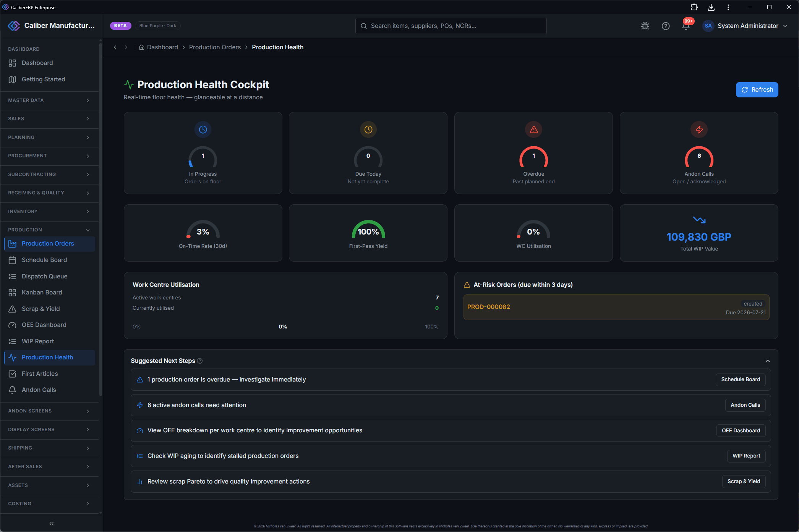
Task: Click the bar chart icon on scrap Pareto row
Action: pos(140,482)
